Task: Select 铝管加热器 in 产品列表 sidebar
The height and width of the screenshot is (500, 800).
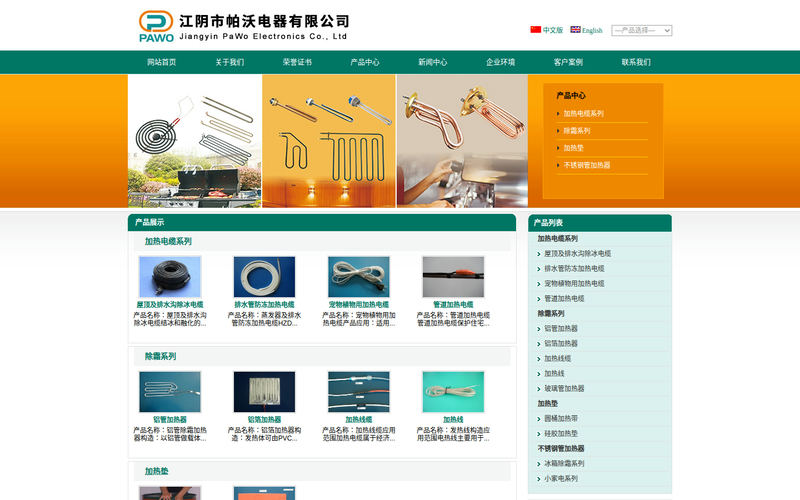Action: pos(561,329)
